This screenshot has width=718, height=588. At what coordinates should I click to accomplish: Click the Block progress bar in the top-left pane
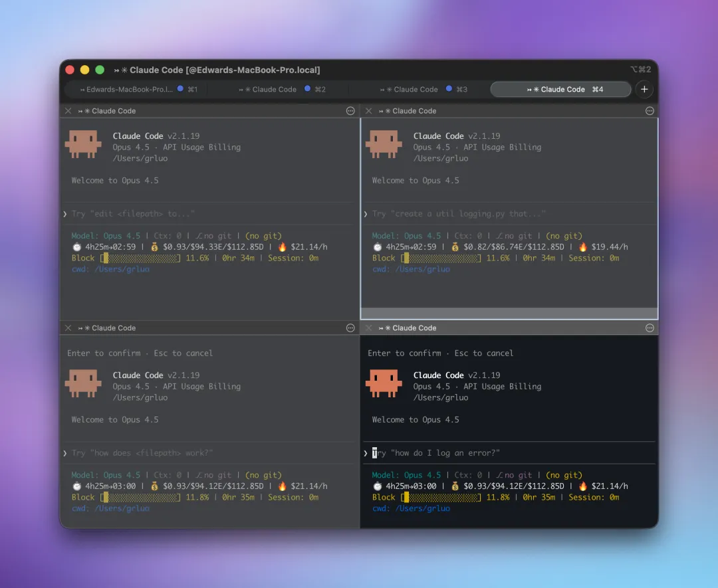tap(140, 258)
